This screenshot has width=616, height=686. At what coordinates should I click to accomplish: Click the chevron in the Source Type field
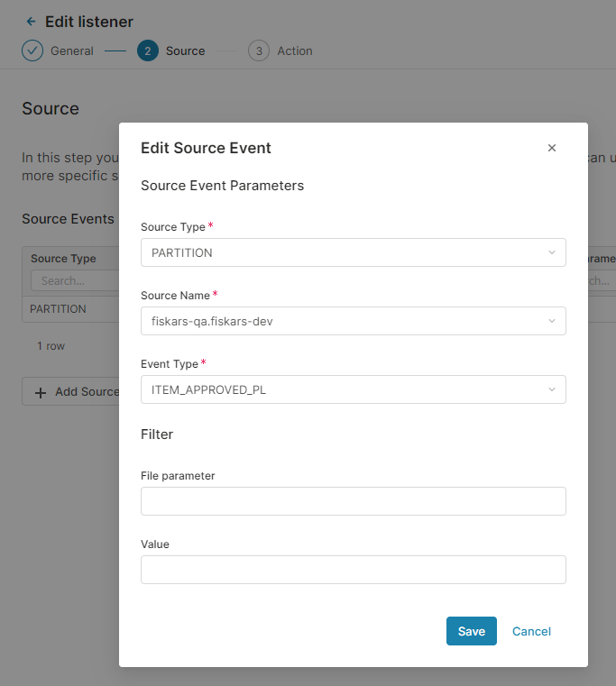(552, 252)
